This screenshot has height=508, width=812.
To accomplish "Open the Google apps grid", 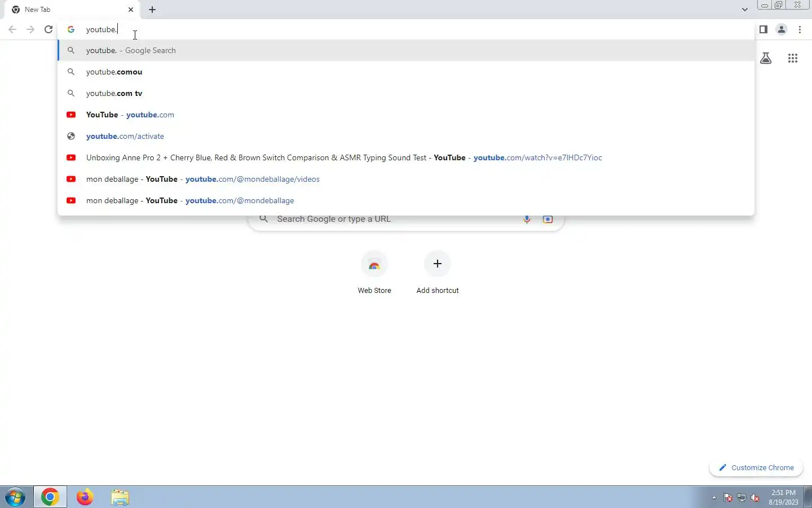I will point(793,58).
